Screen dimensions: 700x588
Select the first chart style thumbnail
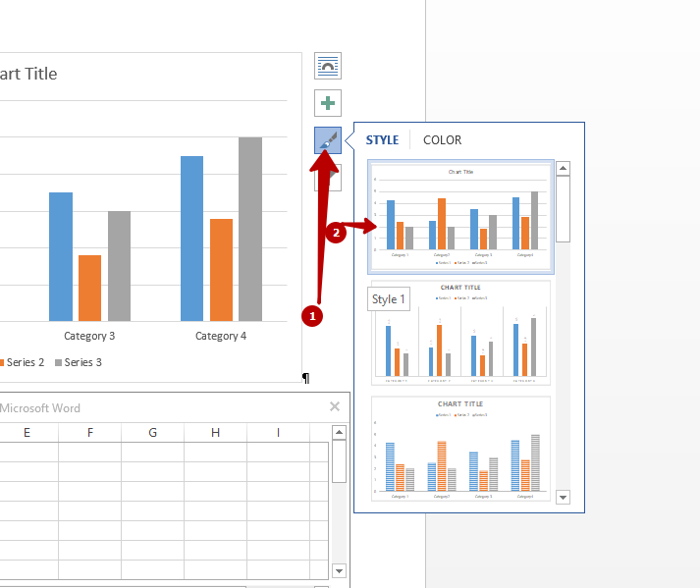pyautogui.click(x=460, y=217)
